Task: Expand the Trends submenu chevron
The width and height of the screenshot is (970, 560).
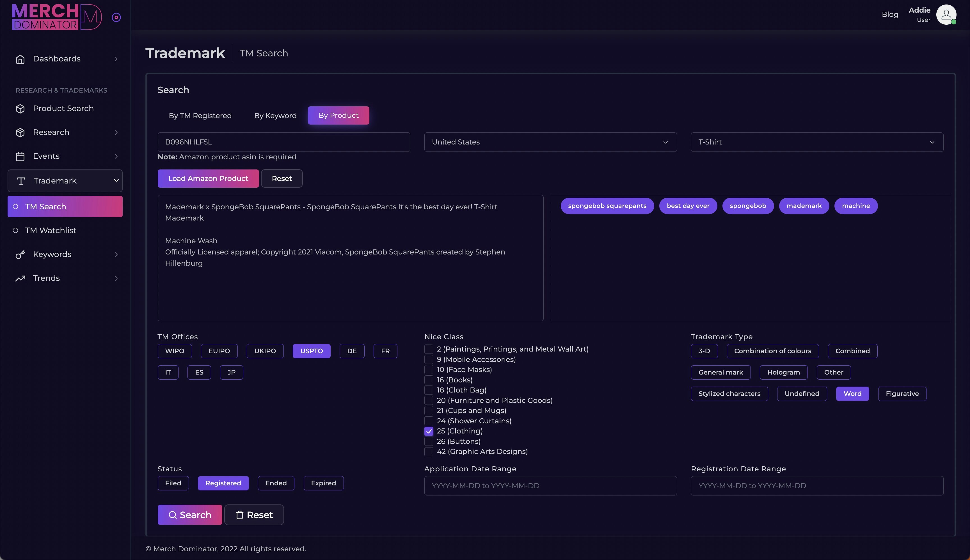Action: pos(116,278)
